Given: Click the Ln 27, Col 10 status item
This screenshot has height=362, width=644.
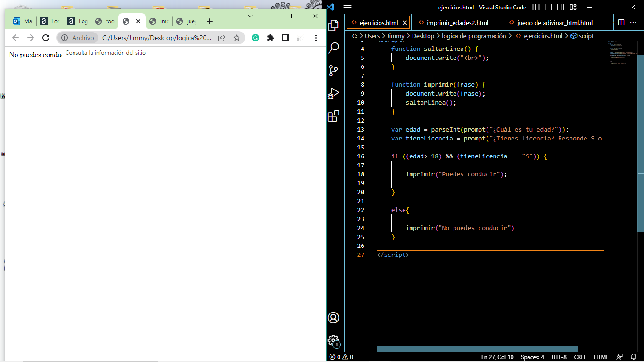Looking at the screenshot, I should (x=497, y=357).
